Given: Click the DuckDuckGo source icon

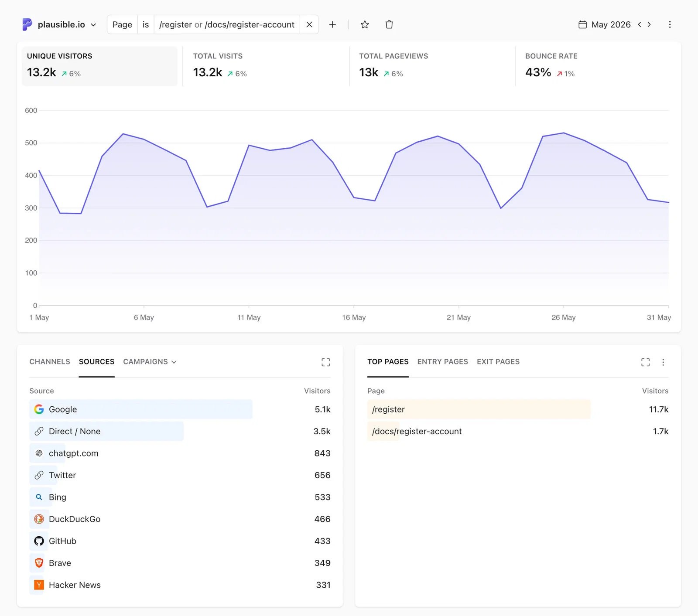Looking at the screenshot, I should coord(39,519).
